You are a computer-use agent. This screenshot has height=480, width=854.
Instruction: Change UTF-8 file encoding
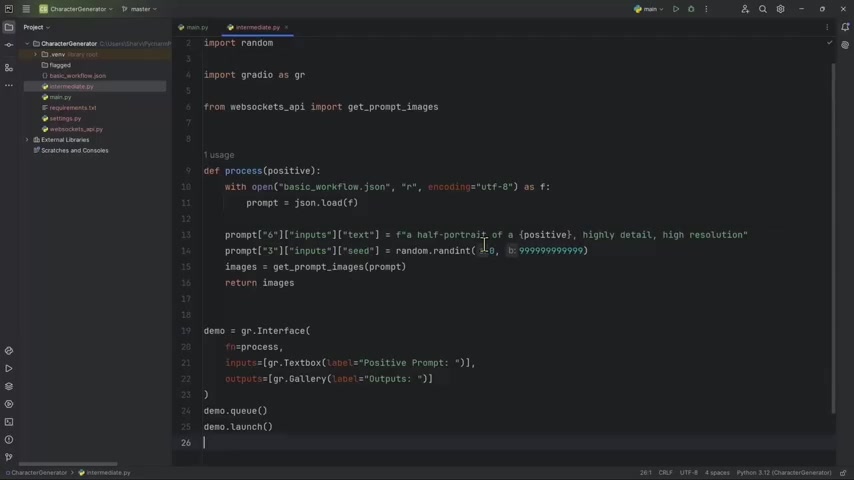tap(688, 473)
